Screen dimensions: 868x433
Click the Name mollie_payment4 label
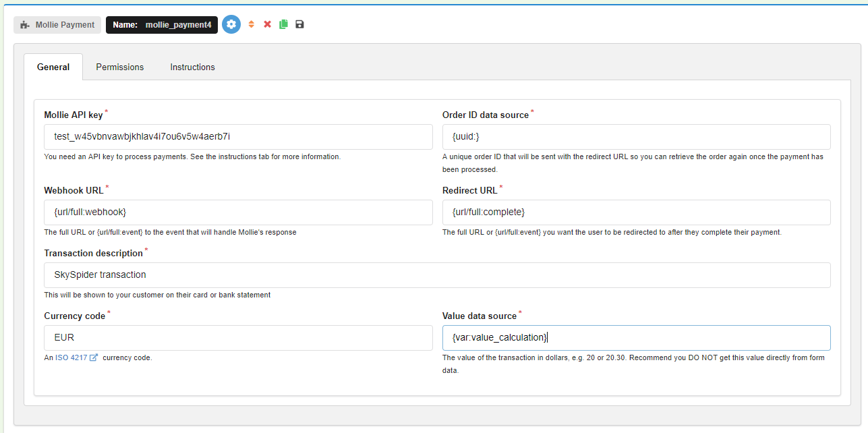click(162, 25)
